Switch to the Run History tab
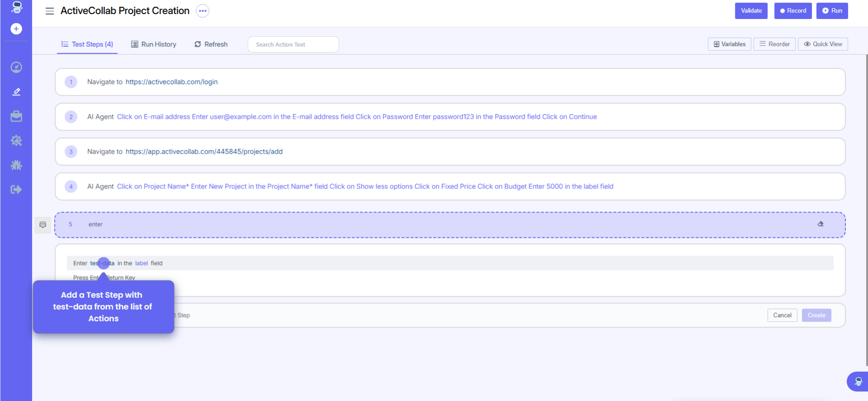 click(x=154, y=44)
